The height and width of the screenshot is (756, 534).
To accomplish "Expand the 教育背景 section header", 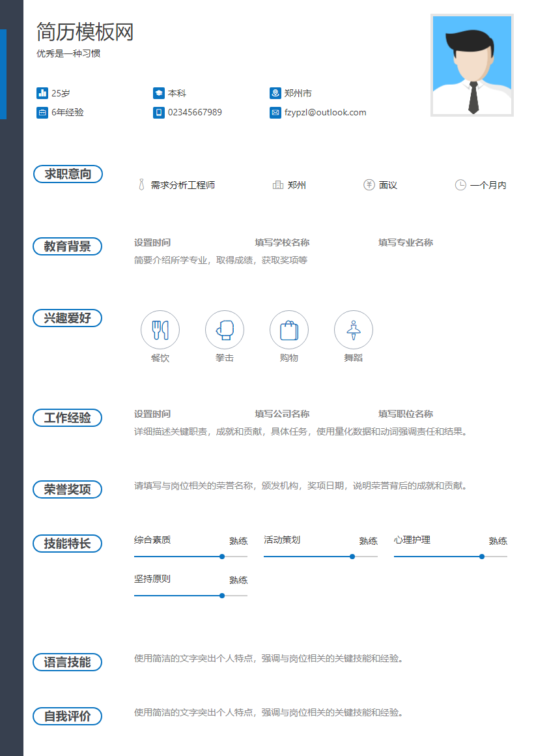I will [68, 246].
